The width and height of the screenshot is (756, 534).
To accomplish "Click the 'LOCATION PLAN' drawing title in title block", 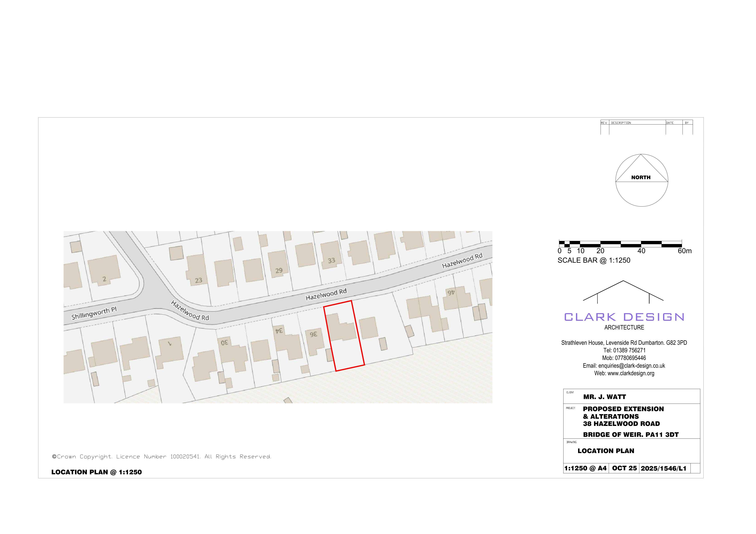I will 606,451.
